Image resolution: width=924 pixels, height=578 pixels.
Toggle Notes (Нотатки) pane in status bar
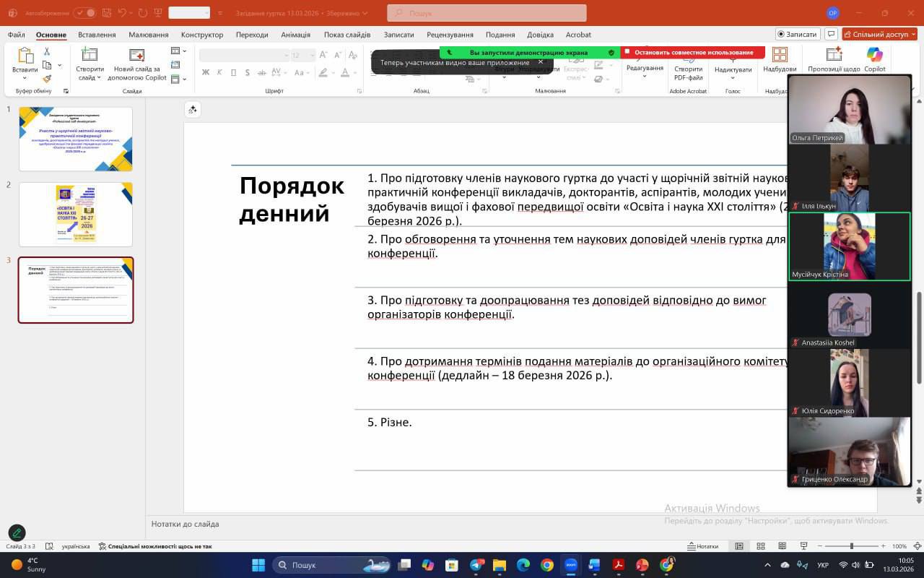pos(703,546)
